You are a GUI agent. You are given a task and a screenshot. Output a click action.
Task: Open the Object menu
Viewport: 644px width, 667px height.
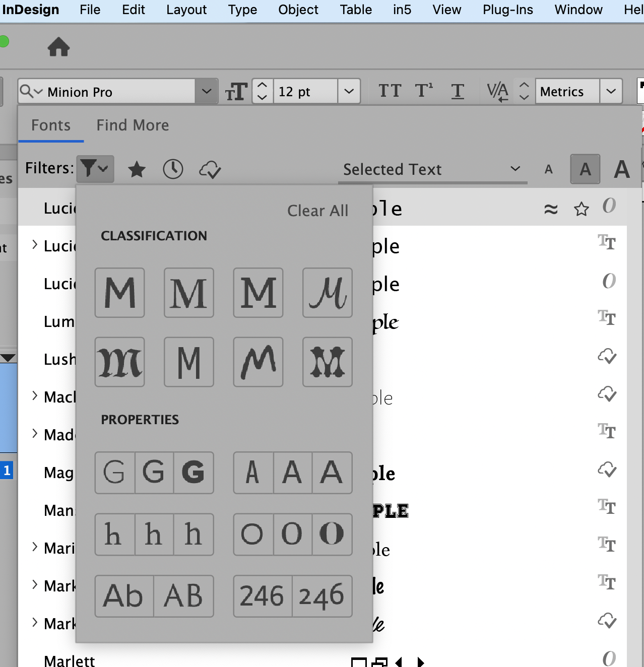[x=298, y=10]
